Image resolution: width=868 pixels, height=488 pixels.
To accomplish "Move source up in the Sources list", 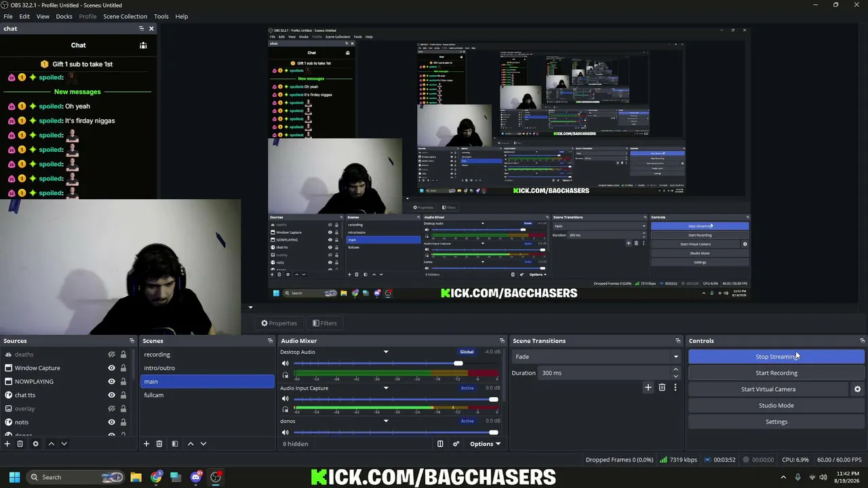I will (x=51, y=444).
